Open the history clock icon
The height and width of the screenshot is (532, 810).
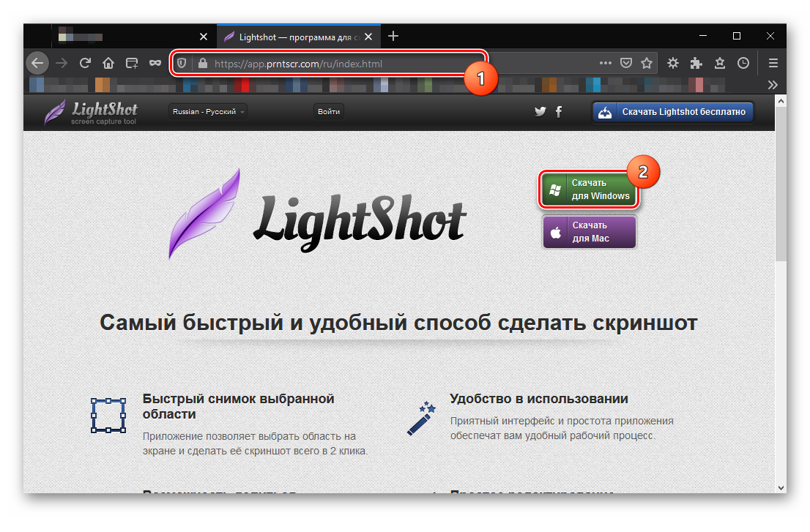point(743,63)
